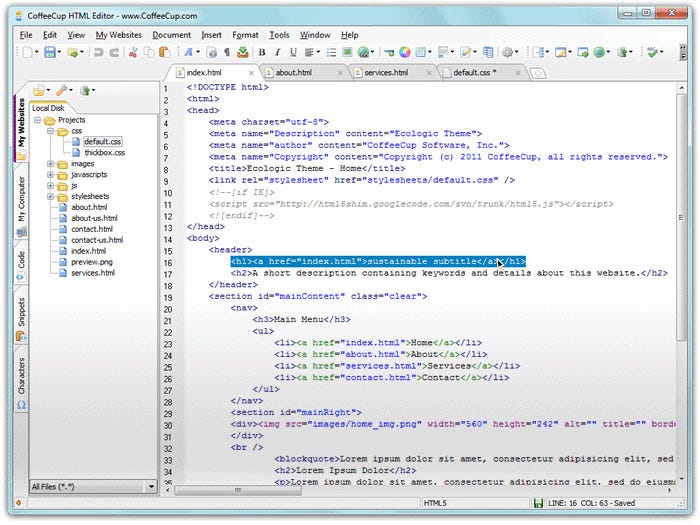Open the color wheel picker icon
700x525 pixels.
point(405,52)
